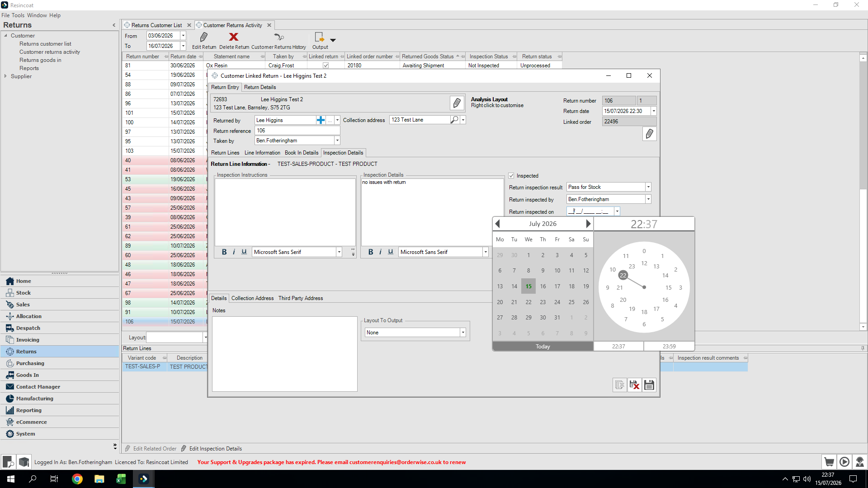Open File Explorer from the taskbar
Image resolution: width=868 pixels, height=488 pixels.
[x=99, y=479]
